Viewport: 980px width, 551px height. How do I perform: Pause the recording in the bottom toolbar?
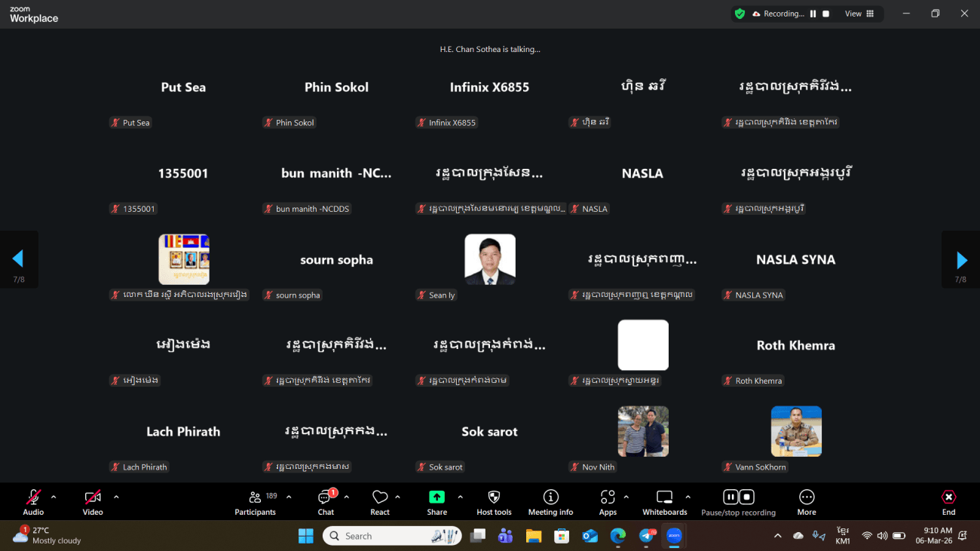[x=730, y=497]
